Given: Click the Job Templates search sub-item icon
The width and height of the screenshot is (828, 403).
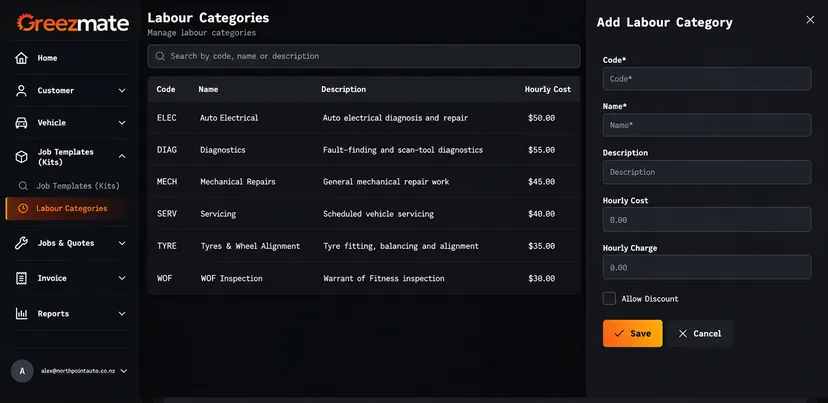Looking at the screenshot, I should pyautogui.click(x=23, y=186).
